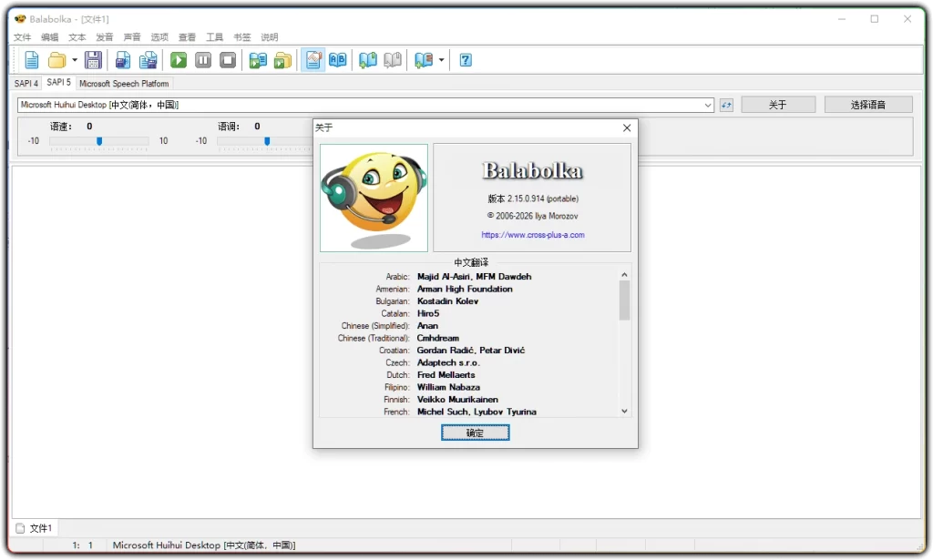
Task: Start speech playback with green Play icon
Action: click(179, 60)
